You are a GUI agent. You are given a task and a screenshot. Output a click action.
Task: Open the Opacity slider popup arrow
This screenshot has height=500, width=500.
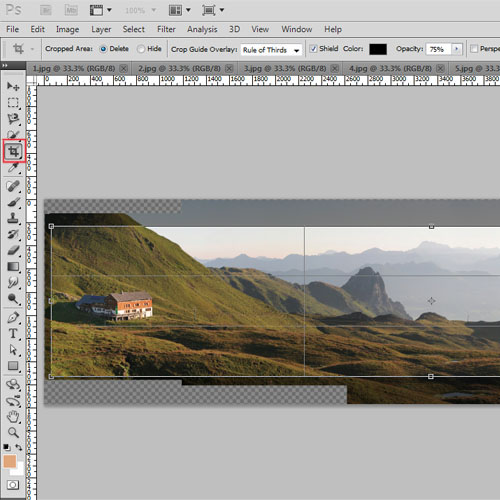click(x=457, y=49)
